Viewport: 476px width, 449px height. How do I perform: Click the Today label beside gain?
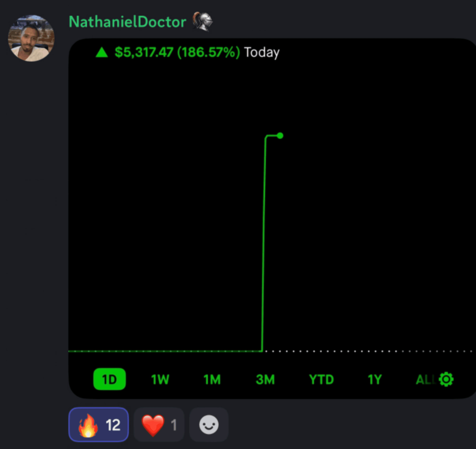point(262,52)
